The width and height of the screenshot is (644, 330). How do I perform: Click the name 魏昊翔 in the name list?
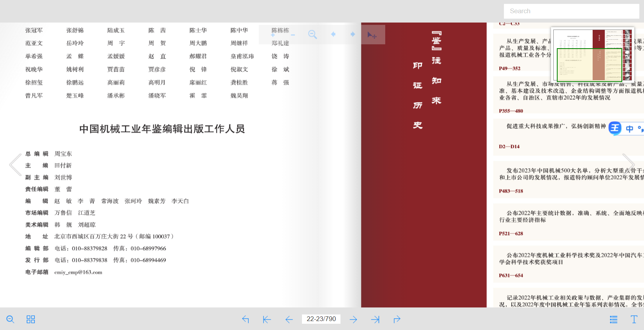click(x=239, y=96)
